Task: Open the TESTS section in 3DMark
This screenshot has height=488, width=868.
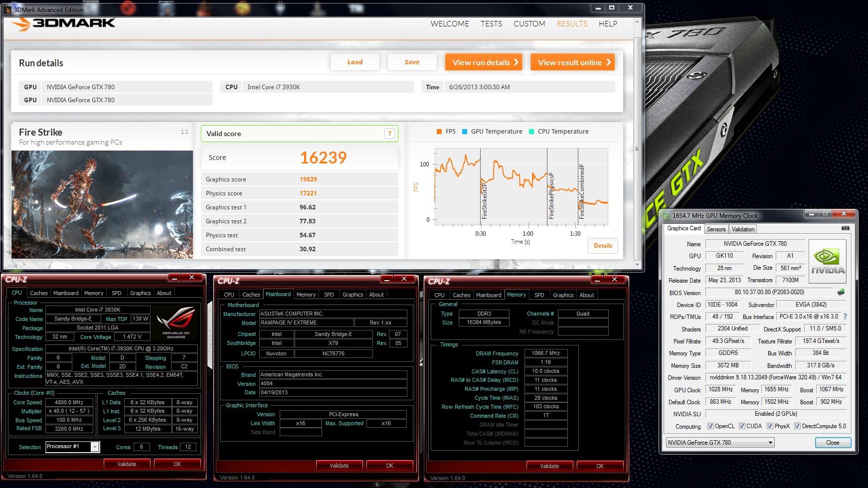Action: (x=491, y=23)
